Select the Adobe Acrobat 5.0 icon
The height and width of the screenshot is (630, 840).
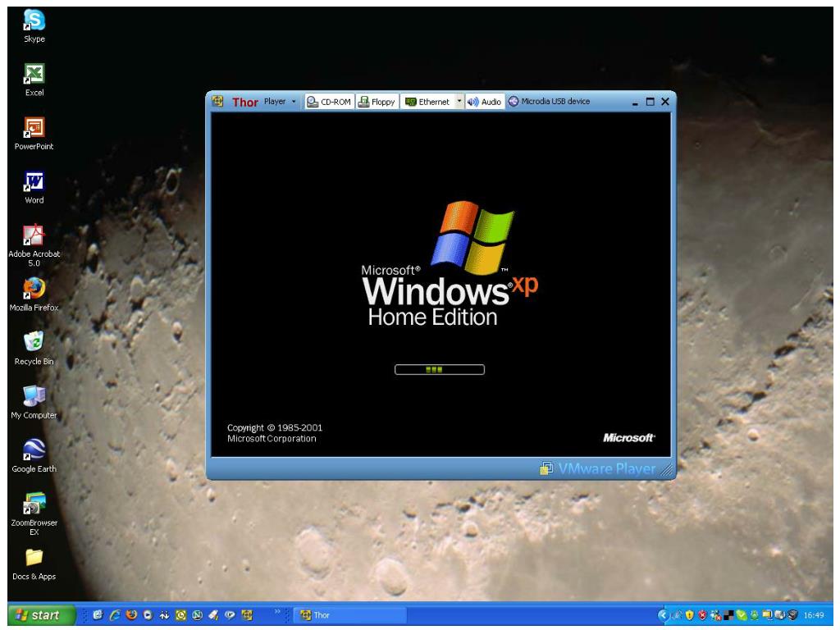pos(34,245)
